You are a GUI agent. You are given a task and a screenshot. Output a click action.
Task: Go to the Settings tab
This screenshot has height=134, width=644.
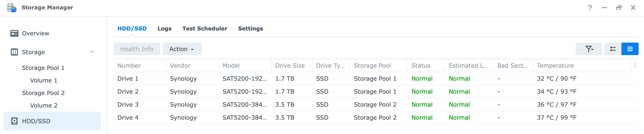(x=250, y=29)
